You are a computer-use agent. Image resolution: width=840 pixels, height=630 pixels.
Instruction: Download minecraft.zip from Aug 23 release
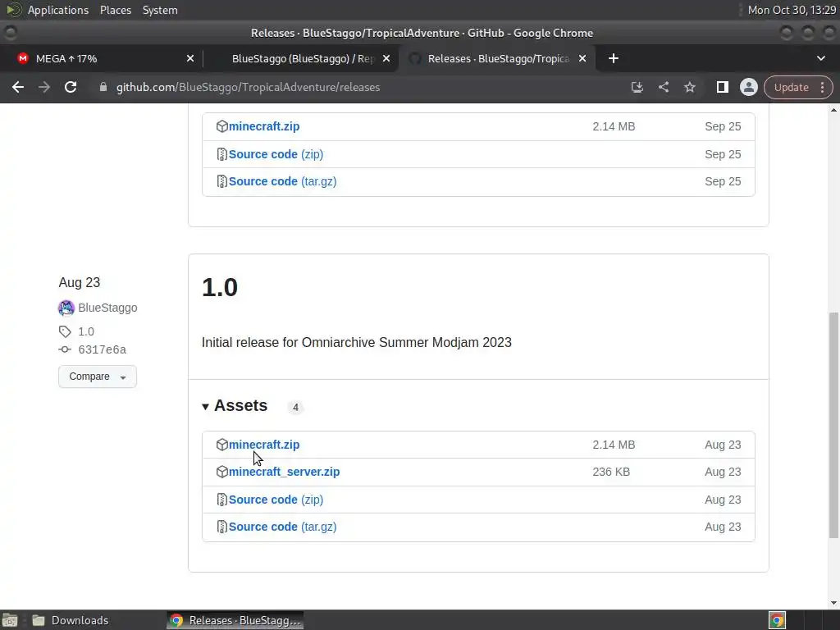264,445
